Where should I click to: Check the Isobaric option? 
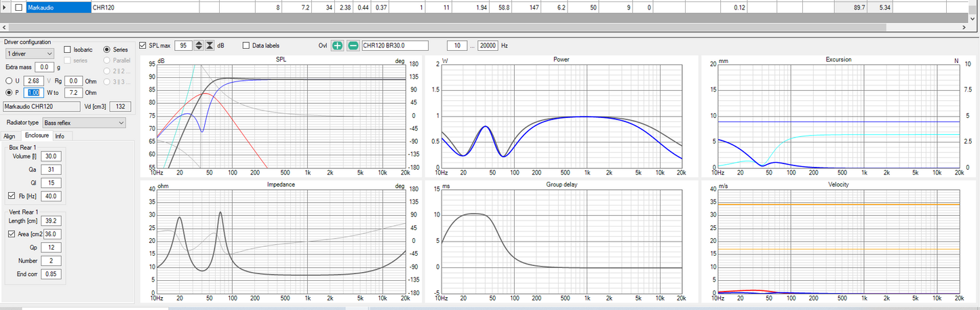tap(67, 50)
